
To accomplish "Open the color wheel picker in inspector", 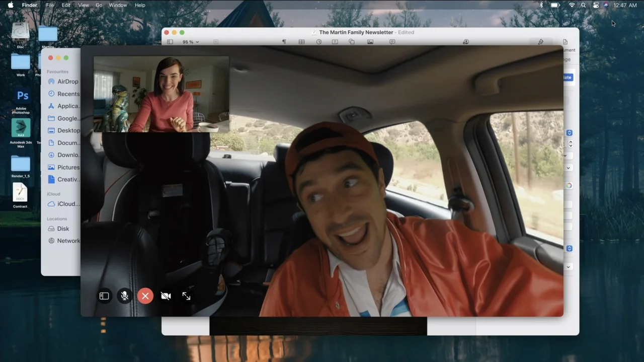I will [x=569, y=185].
